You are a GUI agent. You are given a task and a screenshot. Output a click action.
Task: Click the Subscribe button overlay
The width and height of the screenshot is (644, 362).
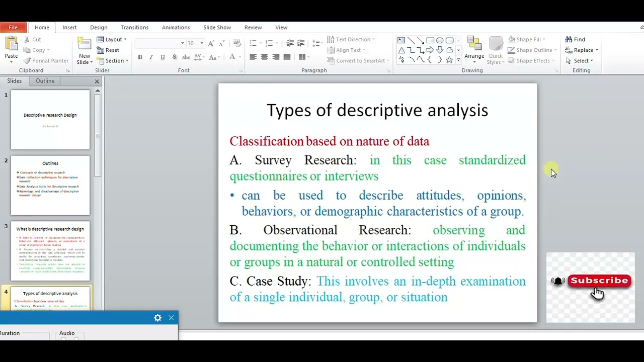point(599,281)
